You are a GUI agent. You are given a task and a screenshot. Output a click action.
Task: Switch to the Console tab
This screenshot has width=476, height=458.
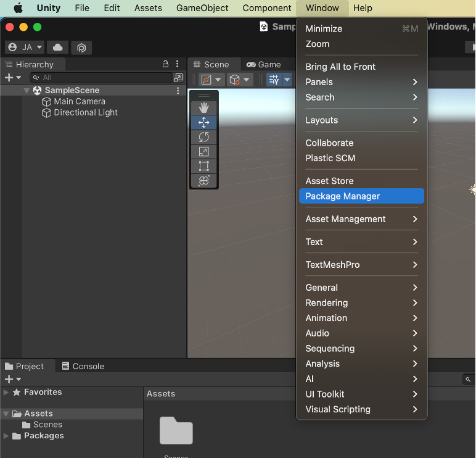point(83,366)
